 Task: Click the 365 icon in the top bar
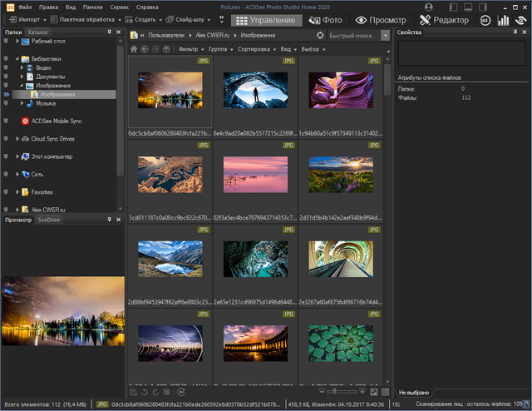click(x=485, y=20)
